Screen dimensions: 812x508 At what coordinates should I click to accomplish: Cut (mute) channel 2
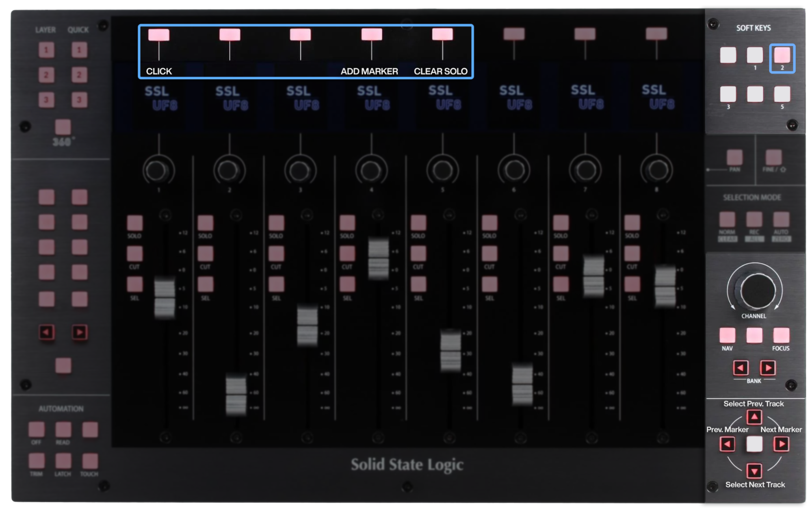click(x=206, y=254)
